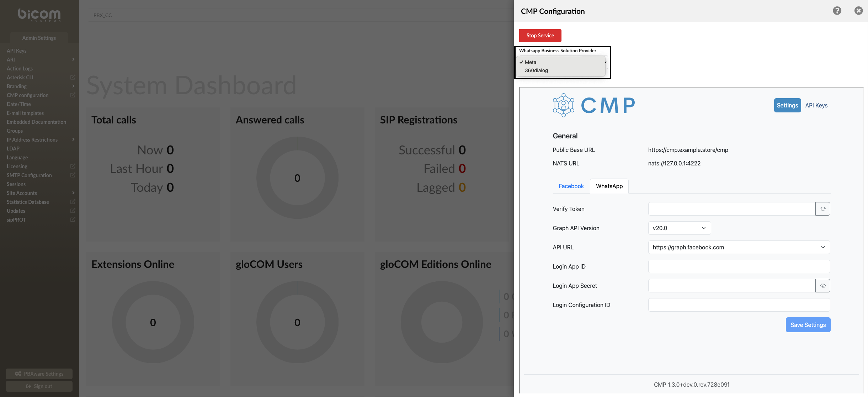This screenshot has width=868, height=397.
Task: Close the CMP Configuration panel
Action: [858, 11]
